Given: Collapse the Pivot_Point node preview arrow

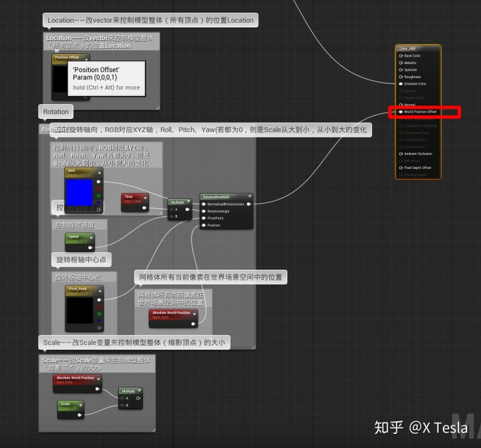Looking at the screenshot, I should [x=100, y=290].
